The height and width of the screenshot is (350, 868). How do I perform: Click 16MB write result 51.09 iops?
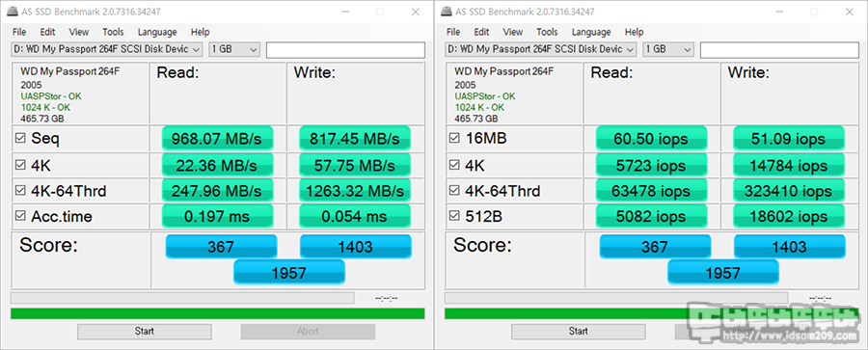789,139
